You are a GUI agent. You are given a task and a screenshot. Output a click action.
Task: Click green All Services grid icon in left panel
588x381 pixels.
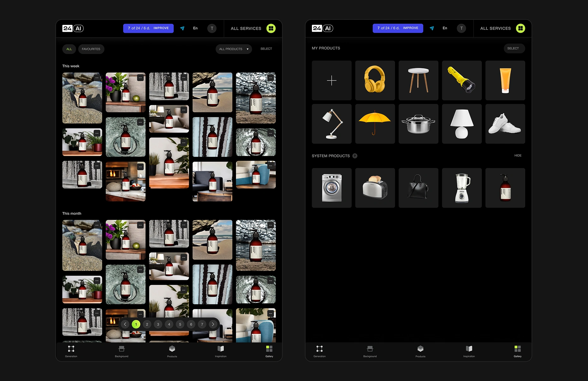pos(271,28)
